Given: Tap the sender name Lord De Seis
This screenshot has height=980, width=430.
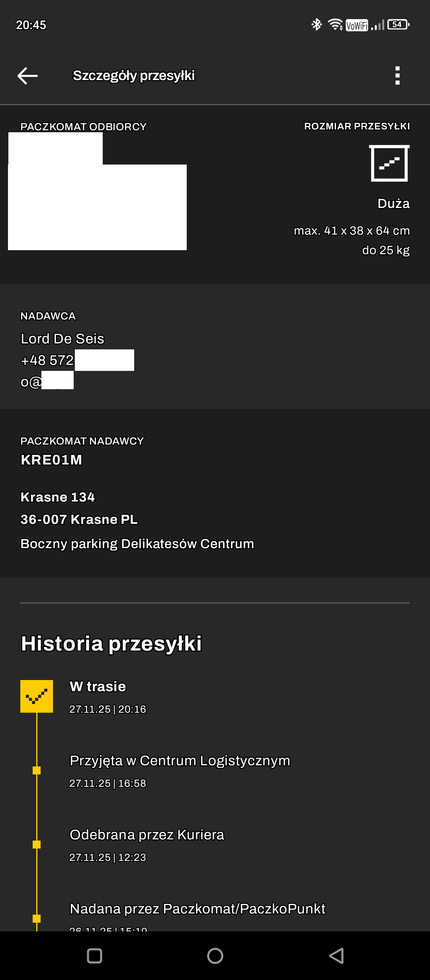Looking at the screenshot, I should tap(63, 339).
